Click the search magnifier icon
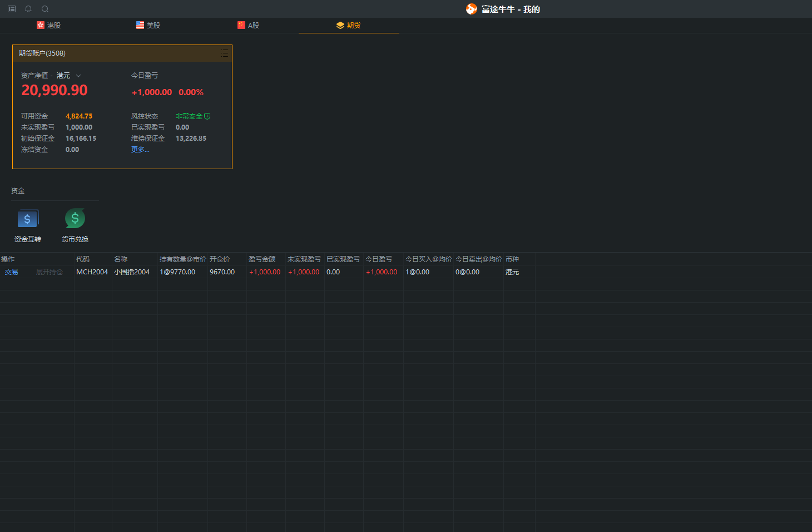The width and height of the screenshot is (812, 532). point(45,9)
